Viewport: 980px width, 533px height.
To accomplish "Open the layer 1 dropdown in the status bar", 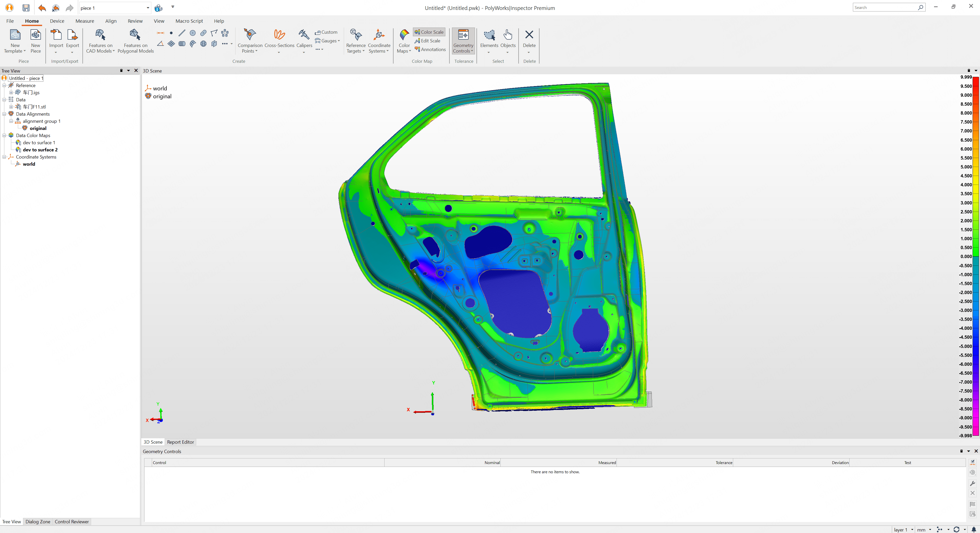I will click(902, 529).
